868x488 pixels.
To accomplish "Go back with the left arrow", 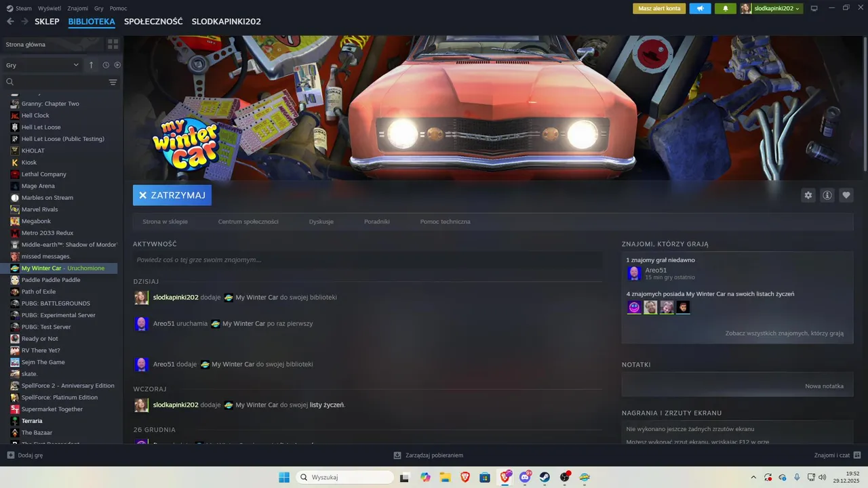I will [10, 22].
